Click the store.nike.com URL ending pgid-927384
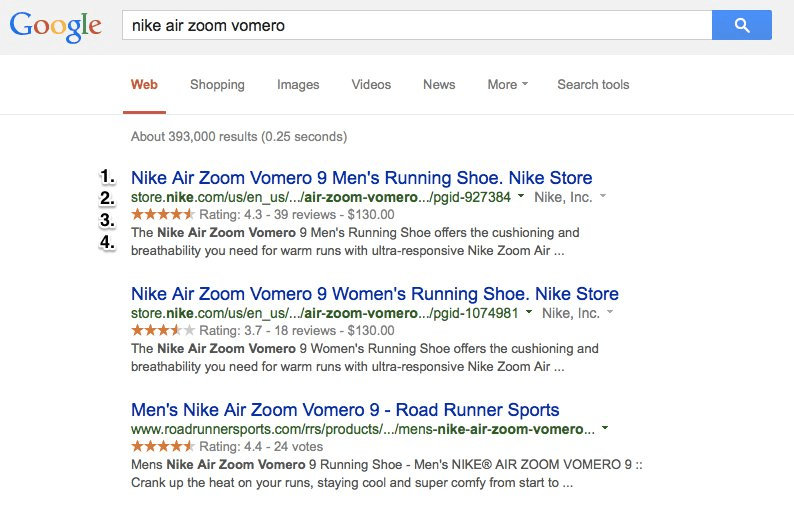 [321, 197]
